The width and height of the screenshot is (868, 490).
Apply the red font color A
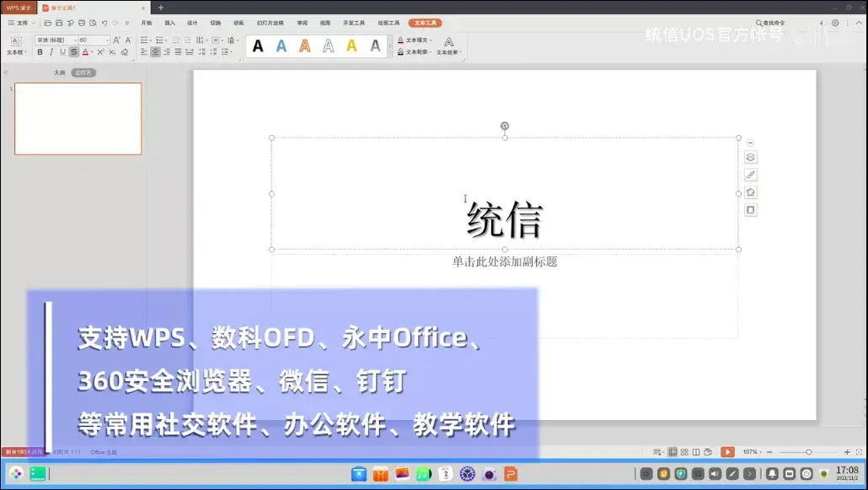[x=85, y=52]
